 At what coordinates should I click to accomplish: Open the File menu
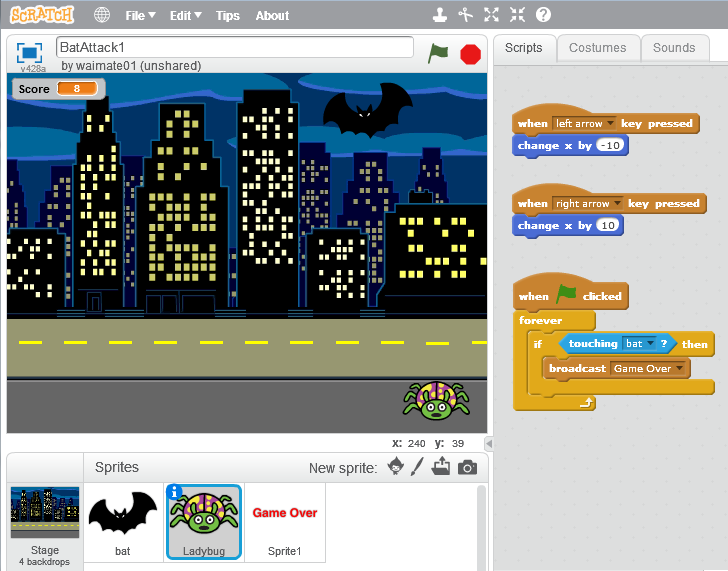coord(140,15)
